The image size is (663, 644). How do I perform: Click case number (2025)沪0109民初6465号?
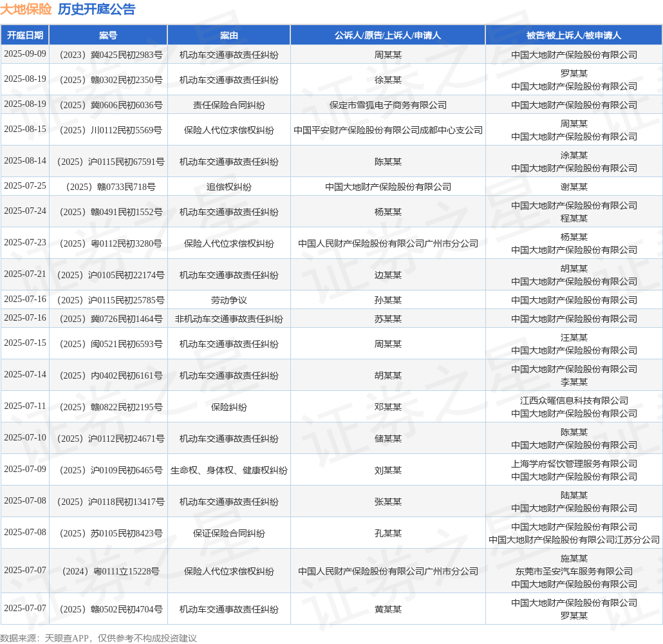(x=108, y=470)
